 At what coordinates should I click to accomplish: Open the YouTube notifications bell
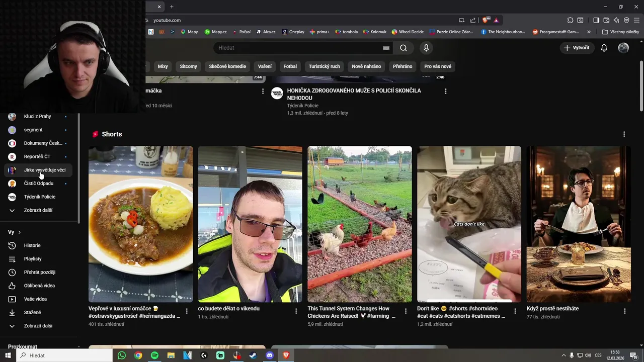(x=604, y=48)
